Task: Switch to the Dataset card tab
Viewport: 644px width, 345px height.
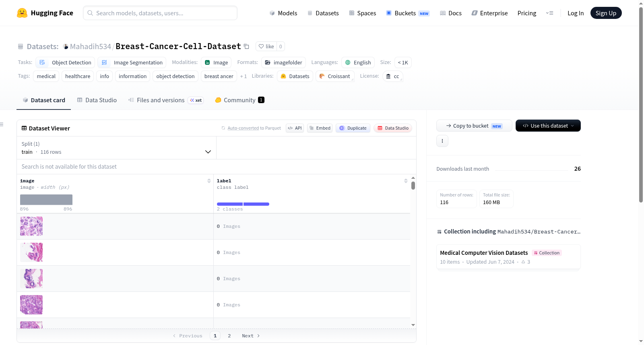Action: 43,100
